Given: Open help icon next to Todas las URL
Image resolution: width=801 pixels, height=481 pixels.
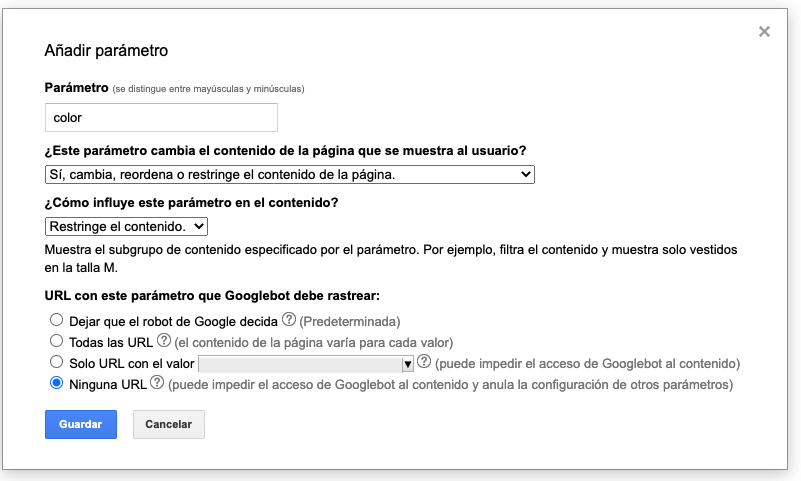Looking at the screenshot, I should [x=164, y=342].
